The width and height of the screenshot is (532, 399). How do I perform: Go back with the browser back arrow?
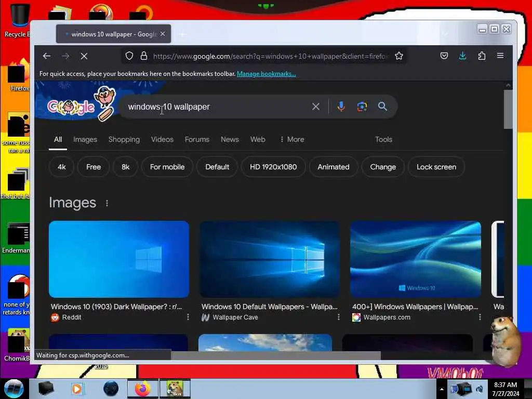47,56
